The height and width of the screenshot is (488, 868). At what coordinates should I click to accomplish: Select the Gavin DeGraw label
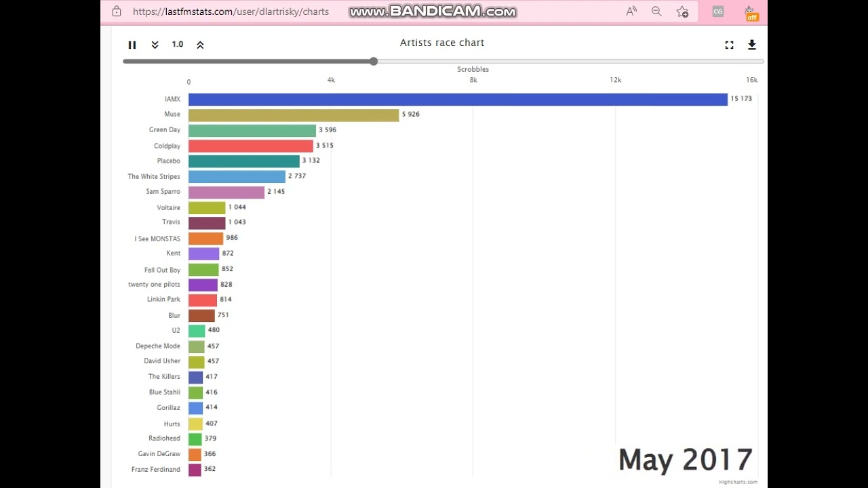pos(159,453)
